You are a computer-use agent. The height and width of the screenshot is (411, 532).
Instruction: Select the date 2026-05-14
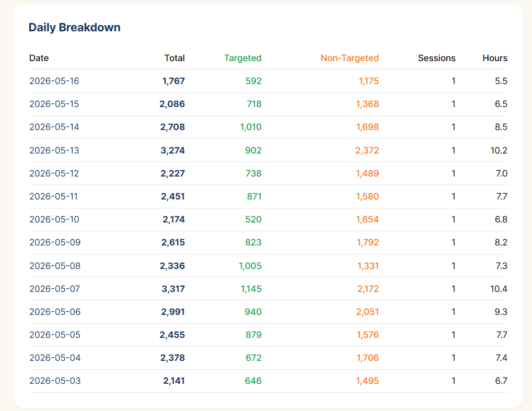click(54, 127)
